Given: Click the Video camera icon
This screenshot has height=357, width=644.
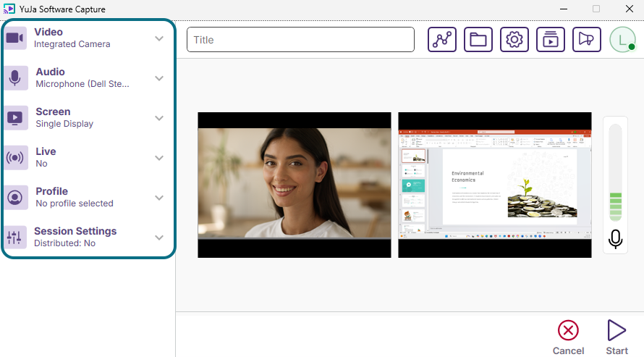Looking at the screenshot, I should 16,38.
